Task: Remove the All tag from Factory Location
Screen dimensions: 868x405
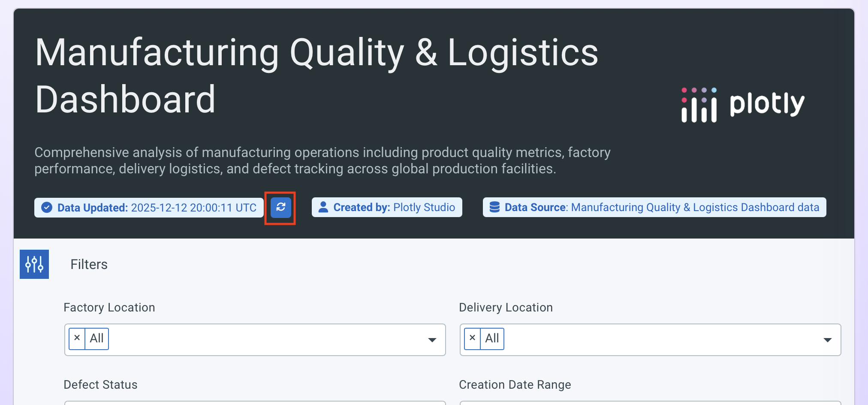Action: (77, 338)
